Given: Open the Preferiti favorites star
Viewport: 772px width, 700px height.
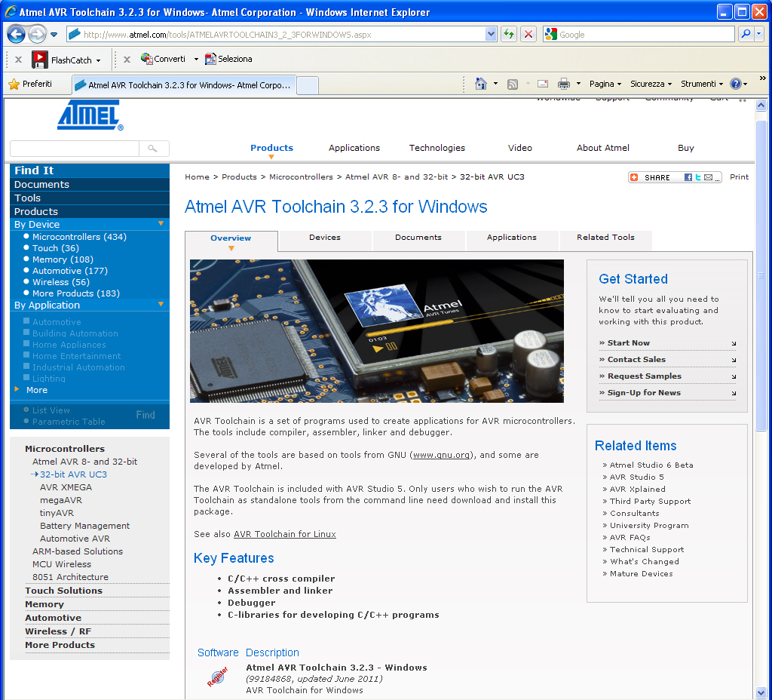Looking at the screenshot, I should [x=30, y=84].
